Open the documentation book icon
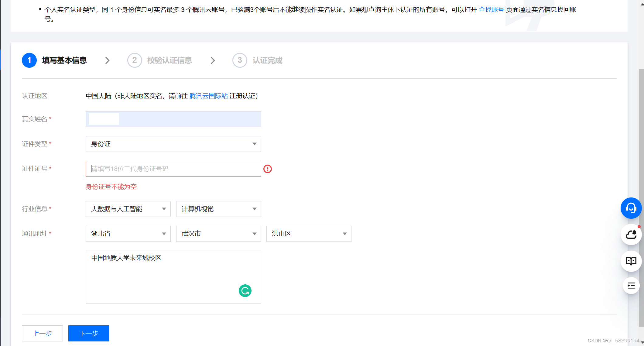Viewport: 644px width, 346px height. pyautogui.click(x=631, y=261)
